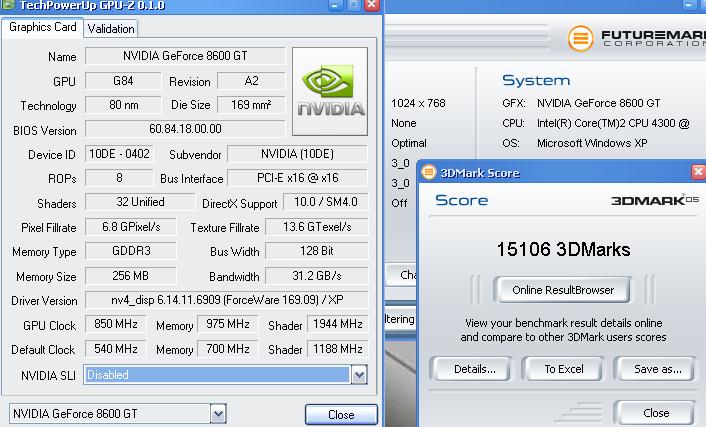Click the GPU Clock memory value 975 MHz
Viewport: 706px width, 427px height.
point(228,324)
